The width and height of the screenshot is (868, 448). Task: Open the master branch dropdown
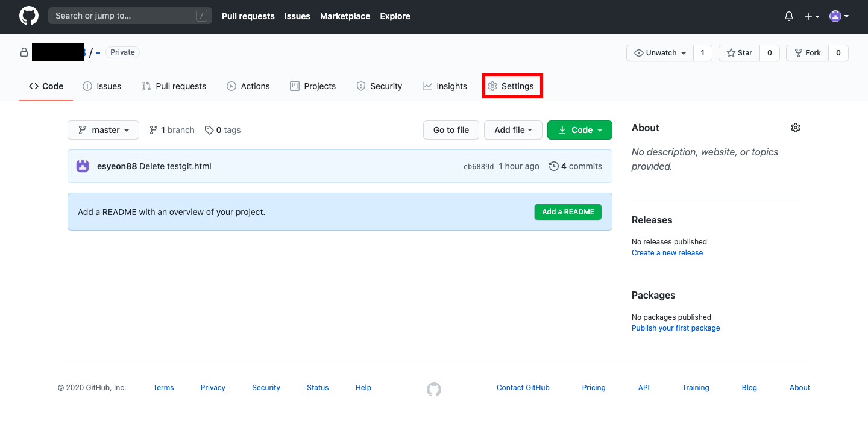click(x=104, y=130)
